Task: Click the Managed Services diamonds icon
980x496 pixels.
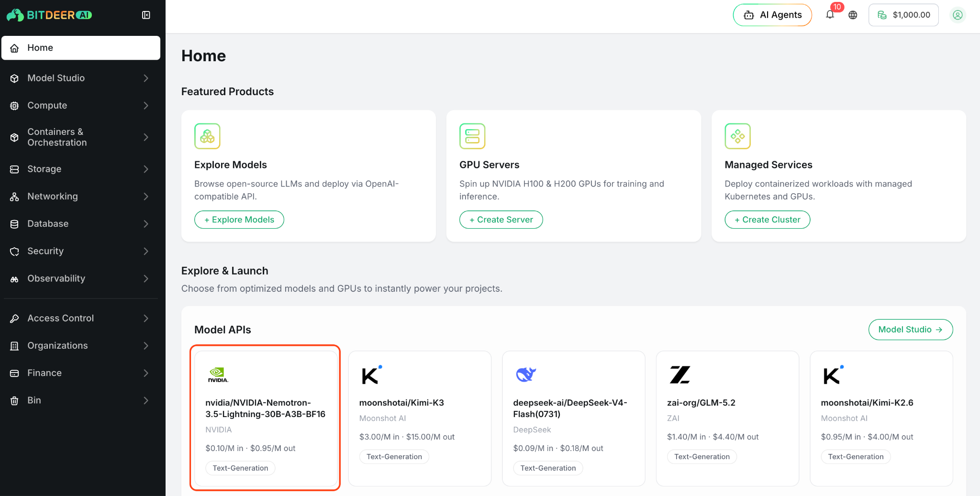Action: point(737,136)
